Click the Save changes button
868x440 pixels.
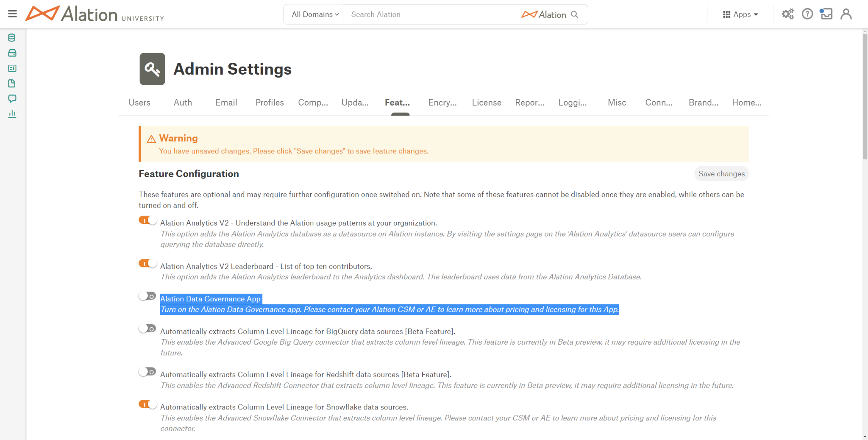[721, 174]
